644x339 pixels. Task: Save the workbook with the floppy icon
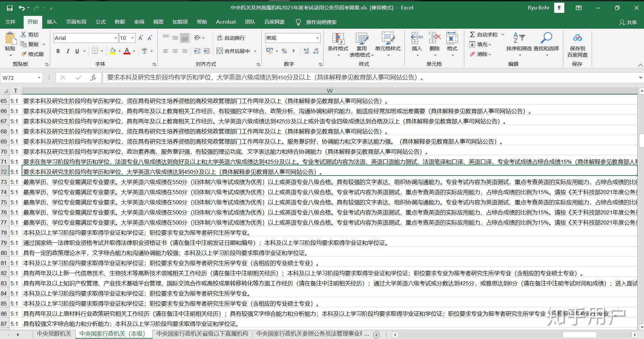pyautogui.click(x=9, y=8)
